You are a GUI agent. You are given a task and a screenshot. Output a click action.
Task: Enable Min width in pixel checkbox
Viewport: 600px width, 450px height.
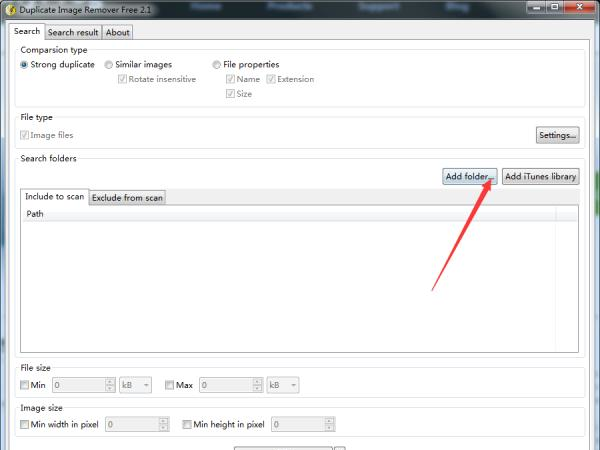pos(24,424)
